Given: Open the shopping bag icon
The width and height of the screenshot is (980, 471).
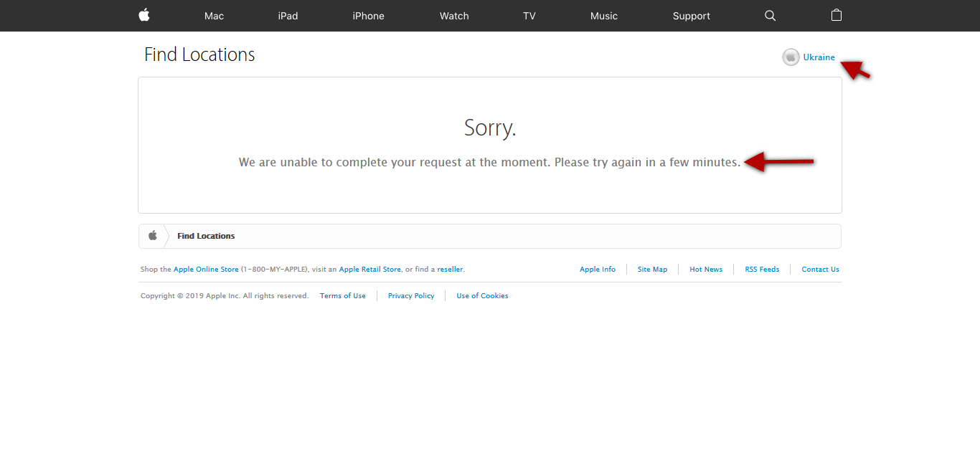Looking at the screenshot, I should pyautogui.click(x=836, y=15).
